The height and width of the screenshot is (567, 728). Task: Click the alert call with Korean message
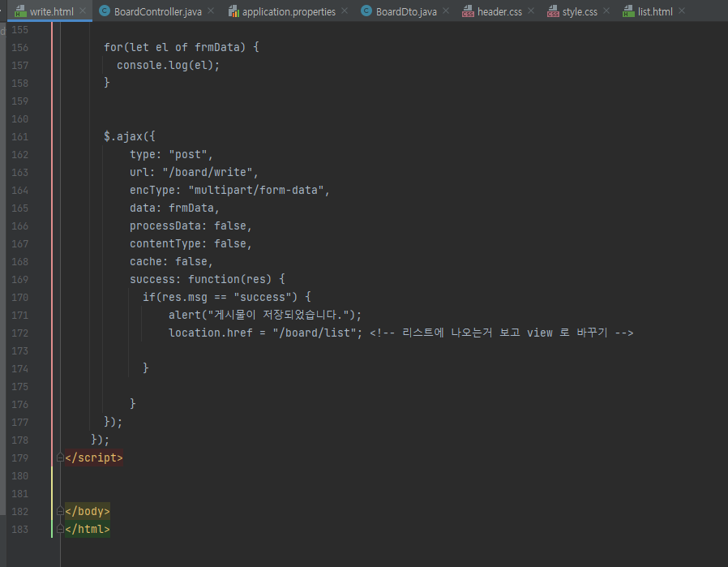click(264, 315)
